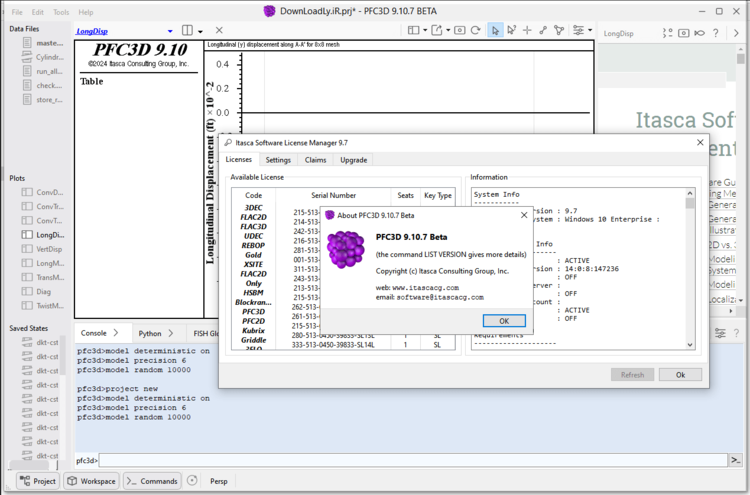
Task: Click Ok button in License Manager
Action: (x=680, y=374)
